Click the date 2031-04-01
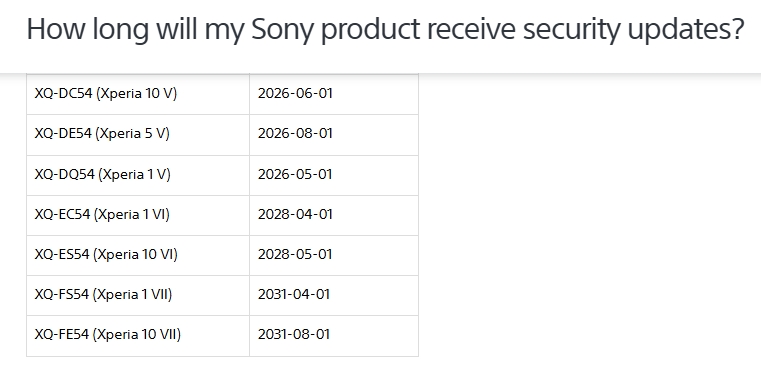 click(x=294, y=294)
